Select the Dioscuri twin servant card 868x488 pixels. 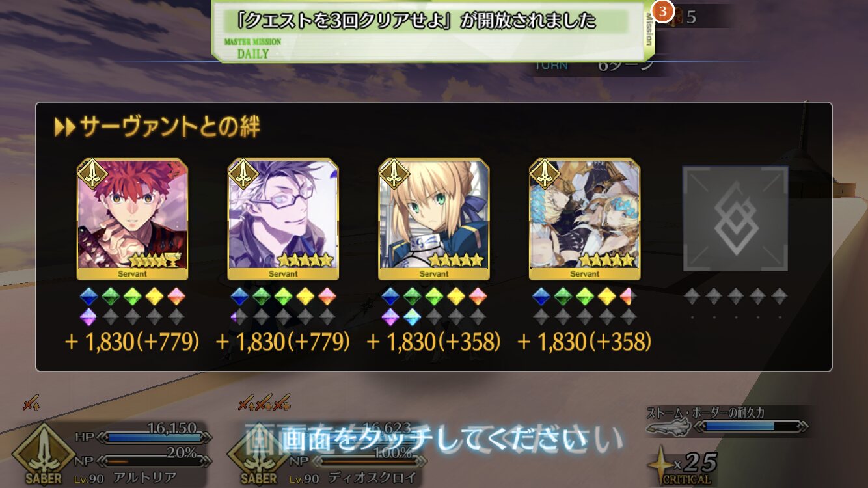(585, 219)
